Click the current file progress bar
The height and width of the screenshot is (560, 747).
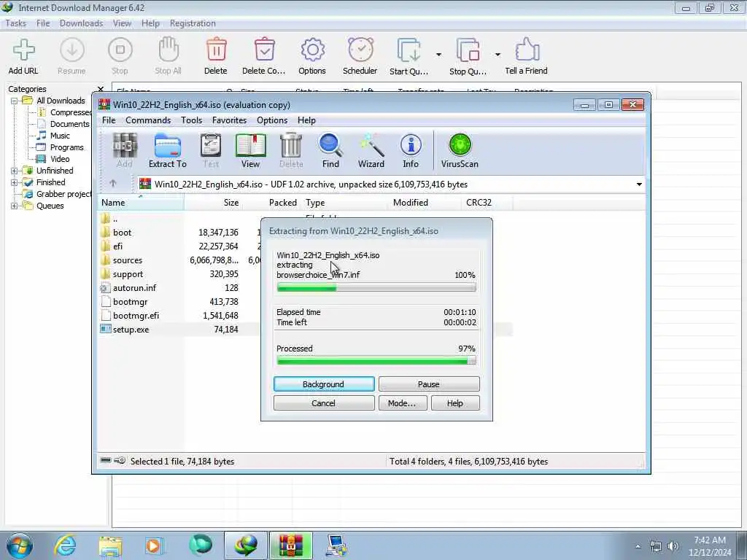point(376,287)
